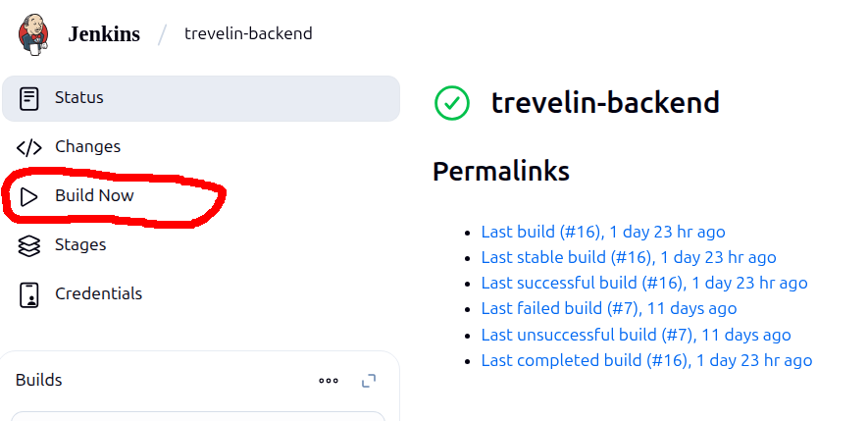Click the Stages layers icon
Image resolution: width=868 pixels, height=421 pixels.
pyautogui.click(x=29, y=245)
